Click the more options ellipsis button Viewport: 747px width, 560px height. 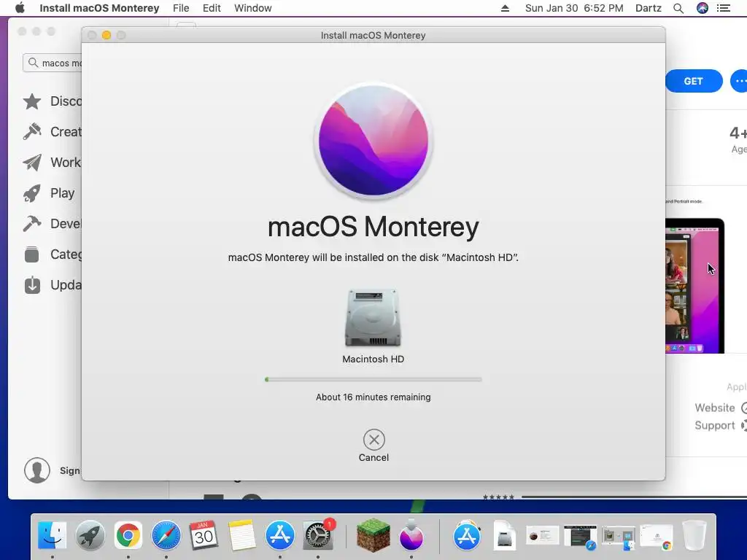[x=739, y=81]
